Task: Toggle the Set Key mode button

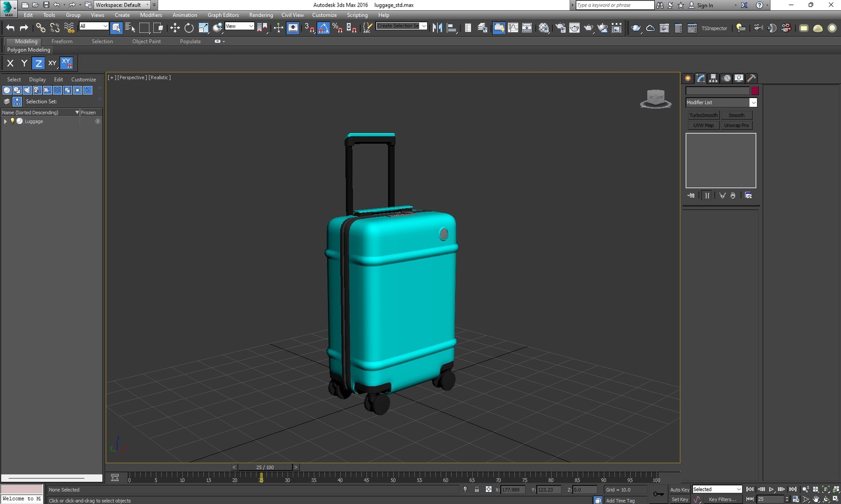Action: click(680, 499)
